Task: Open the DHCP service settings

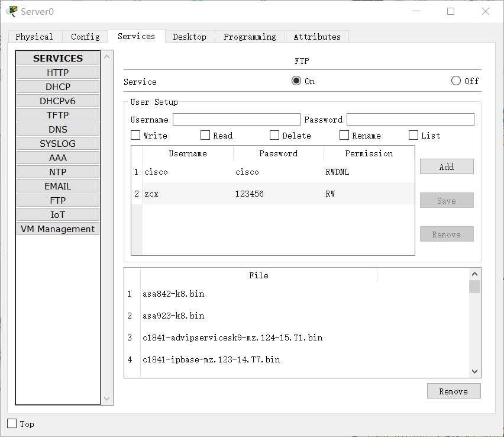Action: coord(58,86)
